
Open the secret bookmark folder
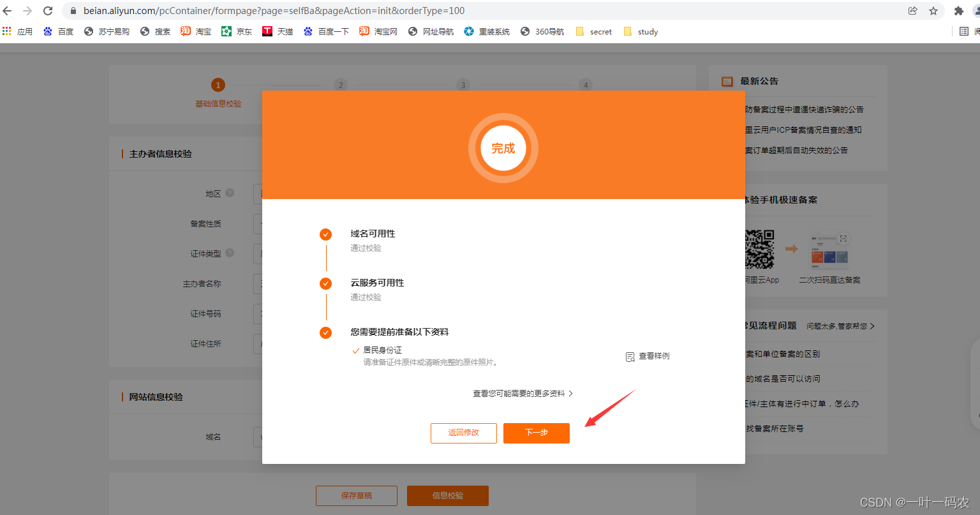pyautogui.click(x=593, y=31)
